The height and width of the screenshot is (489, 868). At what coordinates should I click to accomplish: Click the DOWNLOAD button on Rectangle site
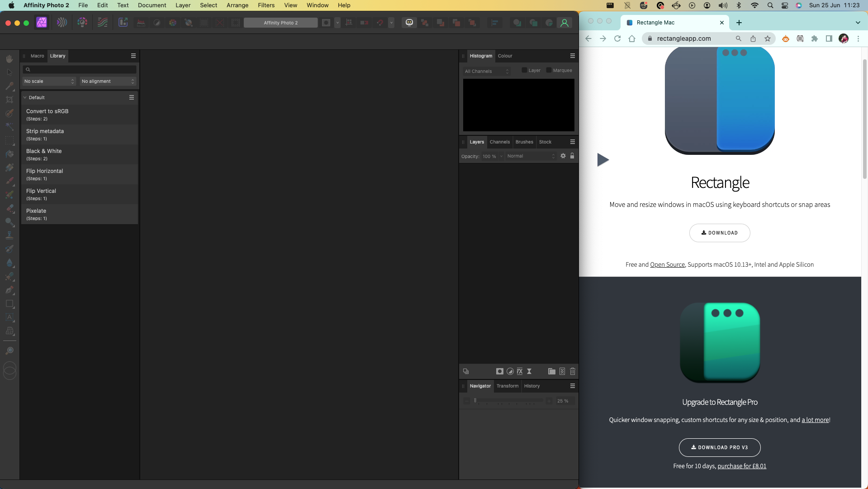tap(720, 233)
